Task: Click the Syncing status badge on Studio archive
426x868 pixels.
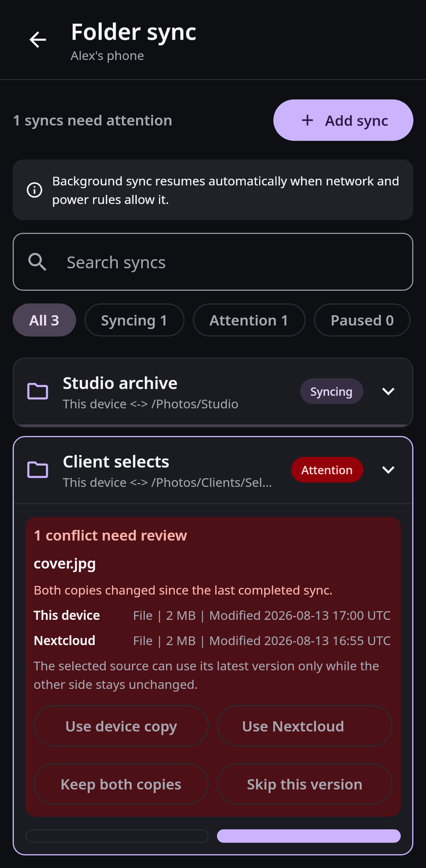Action: pos(331,391)
